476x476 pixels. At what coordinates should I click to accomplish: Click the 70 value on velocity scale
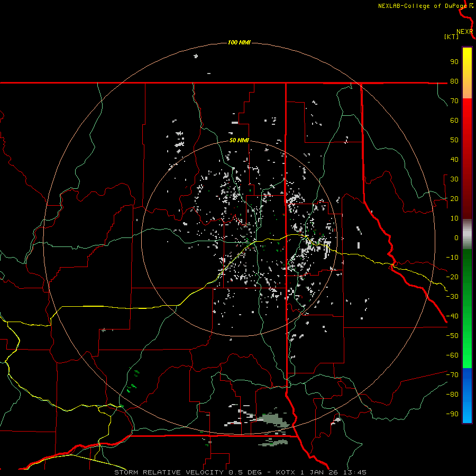click(x=454, y=101)
